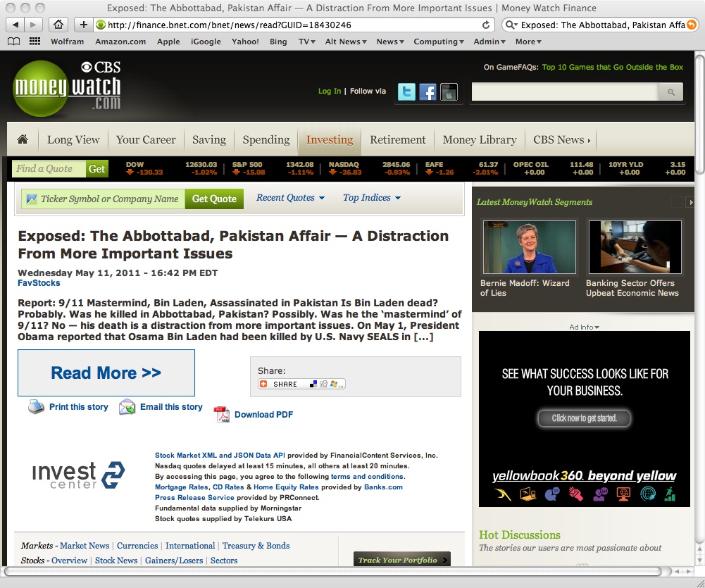Go to MoneyWatch home via house icon
This screenshot has width=705, height=588.
coord(23,139)
